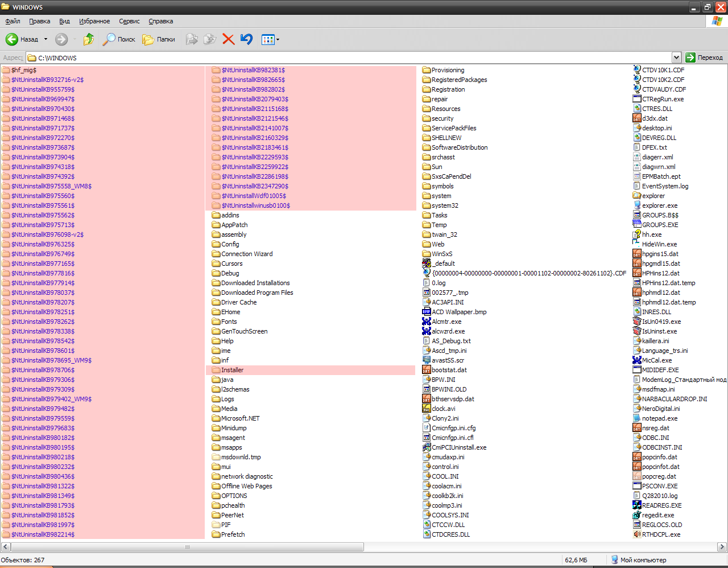Select the 0.log file
This screenshot has height=568, width=728.
tap(434, 283)
